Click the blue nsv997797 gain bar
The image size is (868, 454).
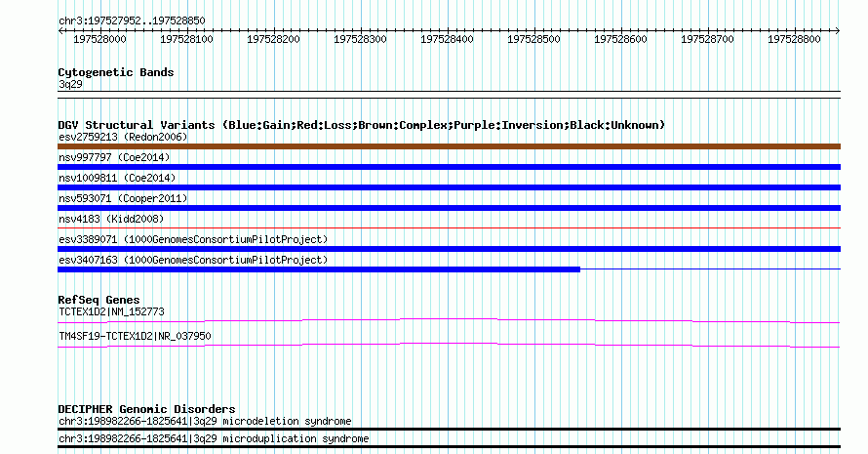449,167
